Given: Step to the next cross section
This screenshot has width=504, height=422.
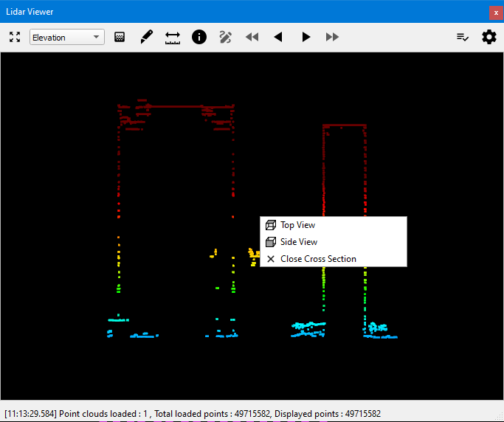Looking at the screenshot, I should (x=305, y=37).
